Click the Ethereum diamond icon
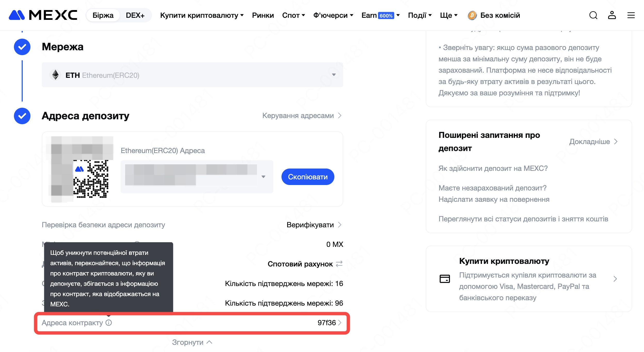Viewport: 644px width, 352px height. point(55,75)
